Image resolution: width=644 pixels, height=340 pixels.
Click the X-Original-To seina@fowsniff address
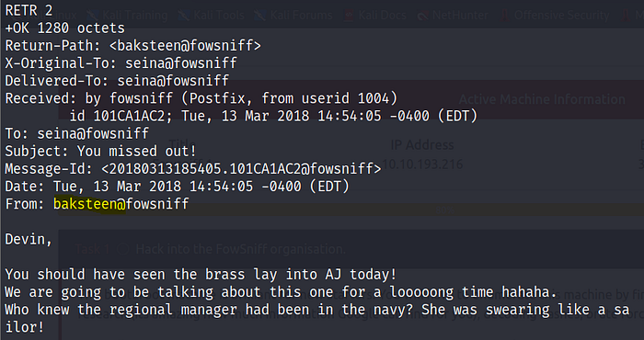point(181,63)
